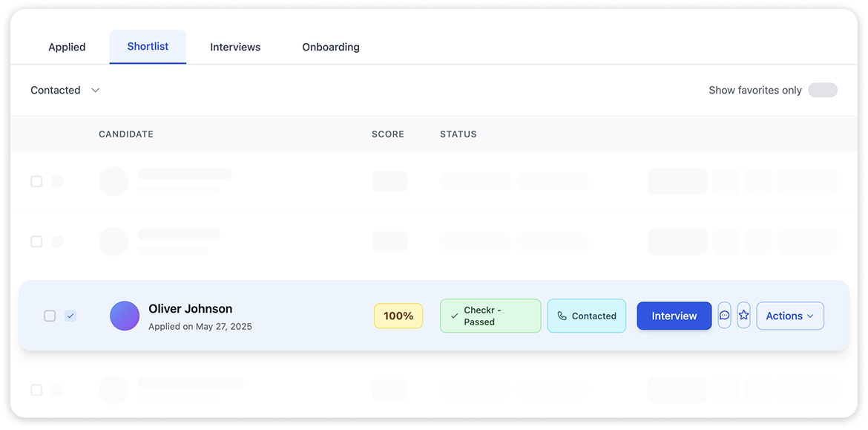Open the Actions dropdown for Oliver Johnson

(789, 316)
